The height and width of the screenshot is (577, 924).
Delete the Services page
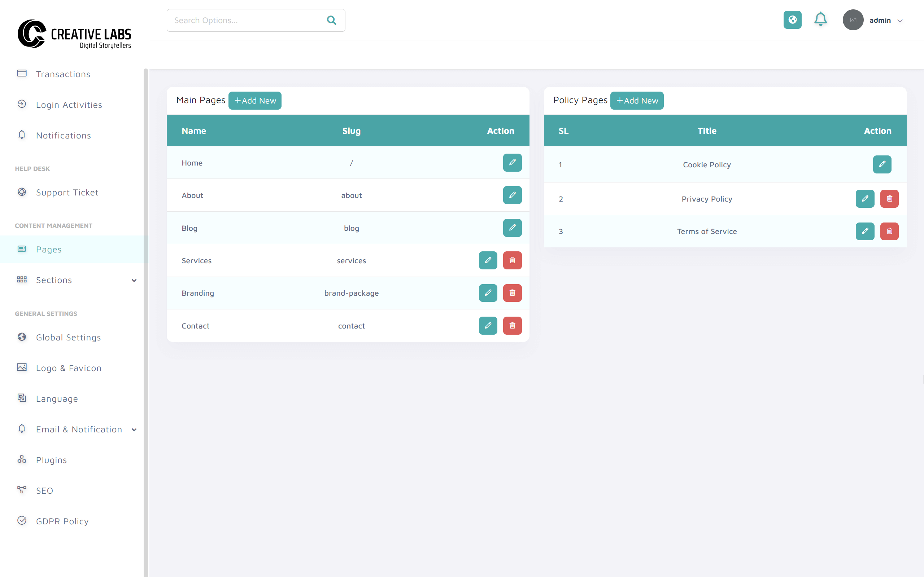(513, 260)
